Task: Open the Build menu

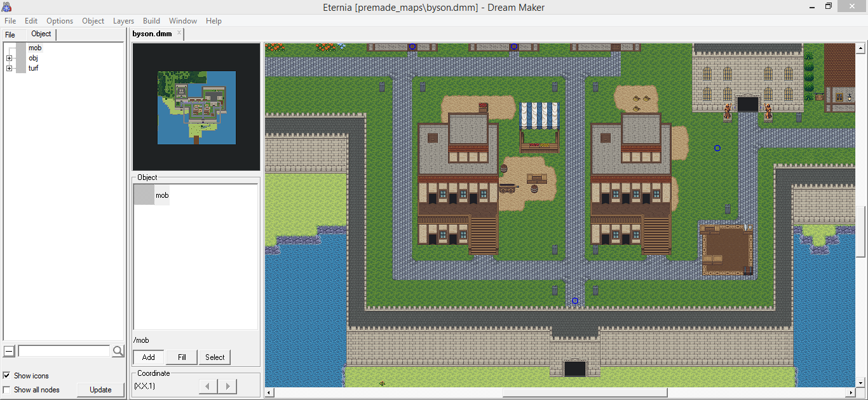Action: (x=151, y=21)
